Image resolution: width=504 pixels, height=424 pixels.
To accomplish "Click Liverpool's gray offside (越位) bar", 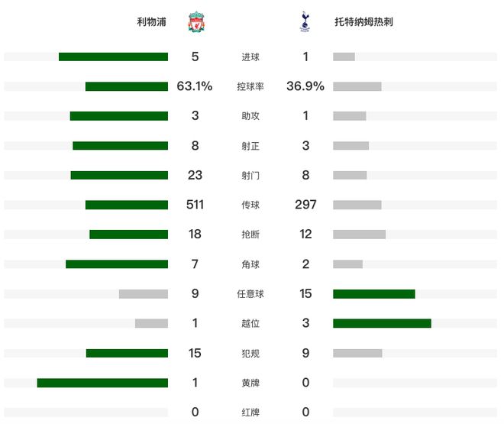I will point(151,323).
